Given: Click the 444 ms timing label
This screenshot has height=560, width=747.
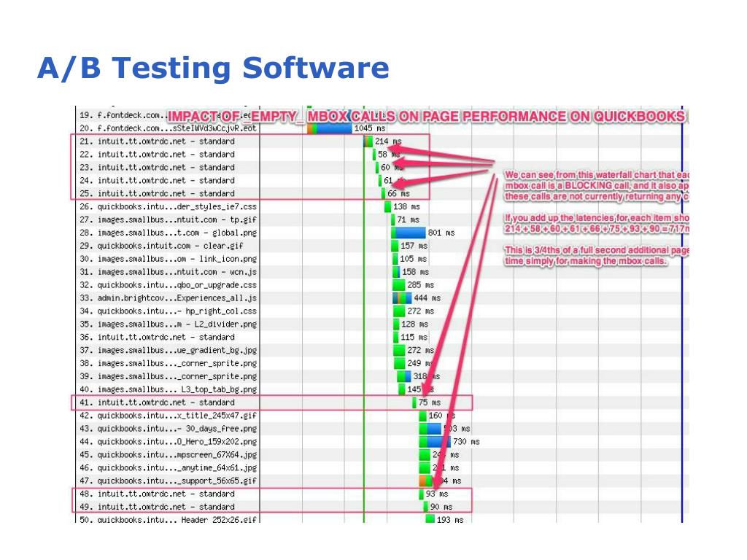Looking at the screenshot, I should [x=427, y=298].
